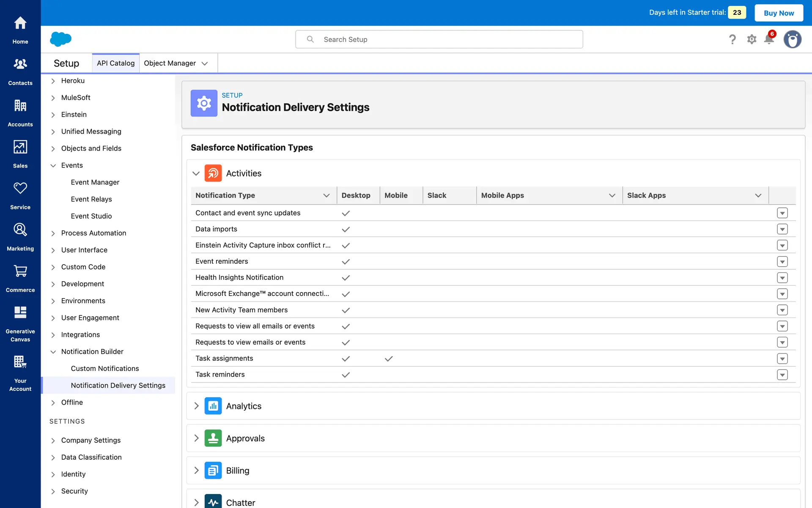Collapse the Activities section chevron
Screen dimensions: 812x508
pos(196,173)
